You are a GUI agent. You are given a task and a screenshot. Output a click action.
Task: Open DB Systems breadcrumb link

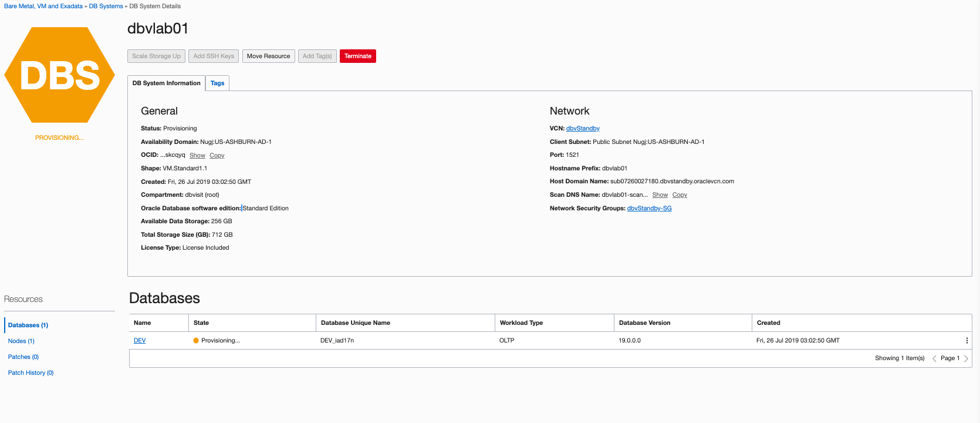pos(106,6)
